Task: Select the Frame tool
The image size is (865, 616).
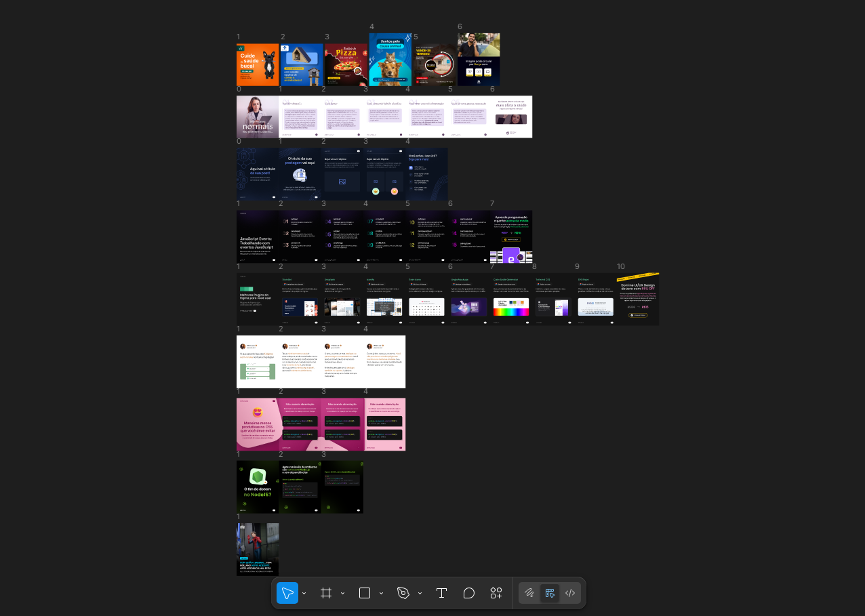Action: 326,593
